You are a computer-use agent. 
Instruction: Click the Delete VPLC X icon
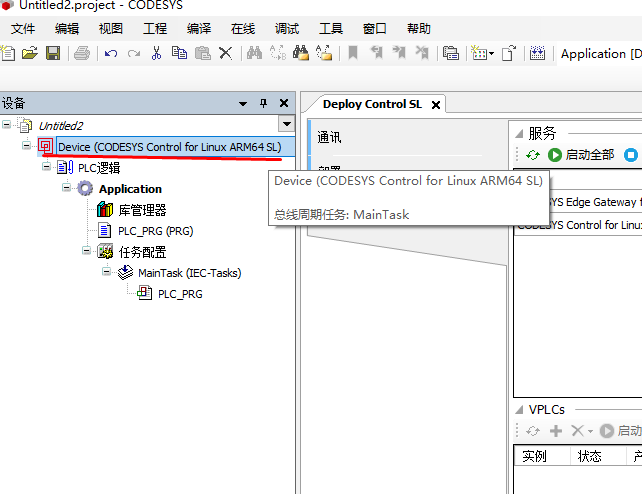(577, 431)
